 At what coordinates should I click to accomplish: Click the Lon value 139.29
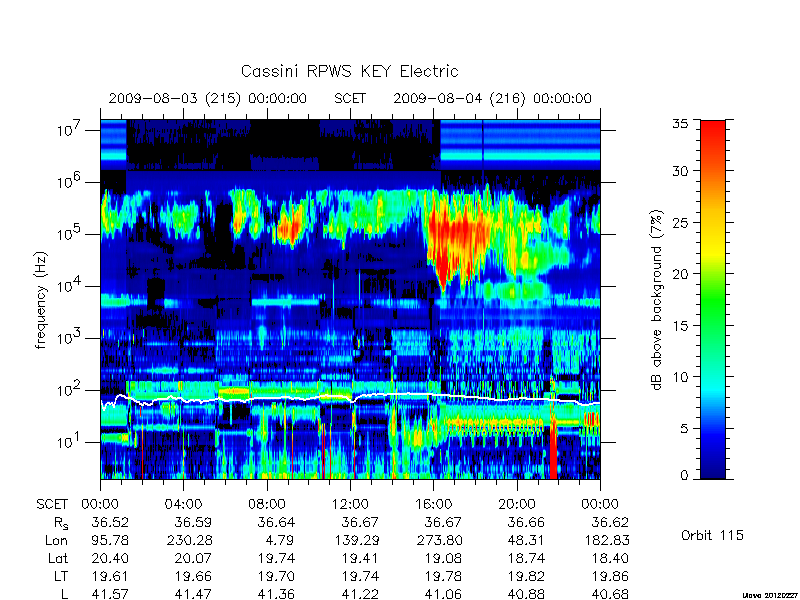click(x=357, y=540)
